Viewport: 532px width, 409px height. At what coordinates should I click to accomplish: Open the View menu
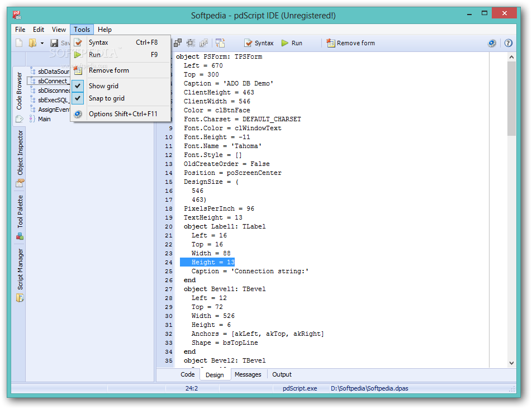coord(59,30)
